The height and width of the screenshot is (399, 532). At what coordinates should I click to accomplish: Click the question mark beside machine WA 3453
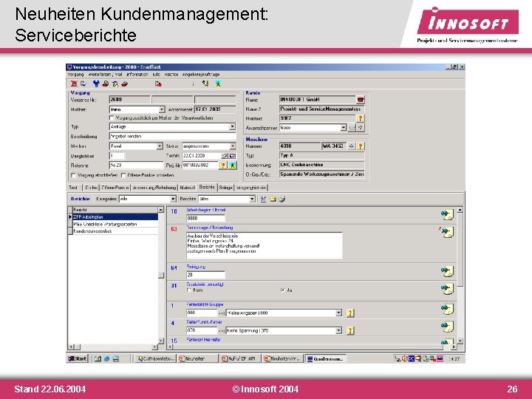click(361, 146)
